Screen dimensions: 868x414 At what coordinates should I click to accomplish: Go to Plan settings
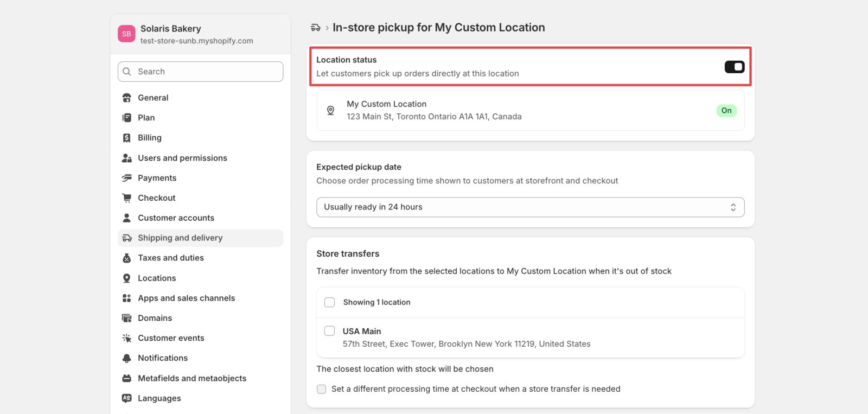click(200, 118)
